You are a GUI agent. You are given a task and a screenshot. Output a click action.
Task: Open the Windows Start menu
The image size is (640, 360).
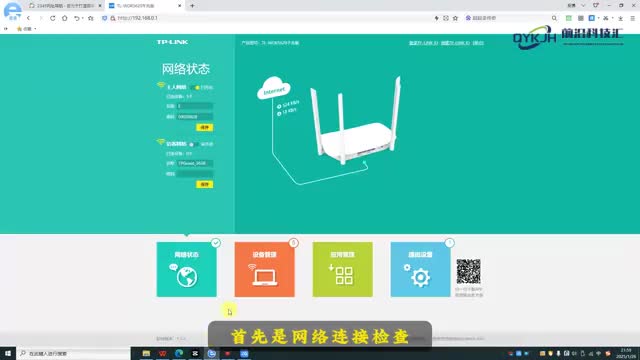click(8, 353)
